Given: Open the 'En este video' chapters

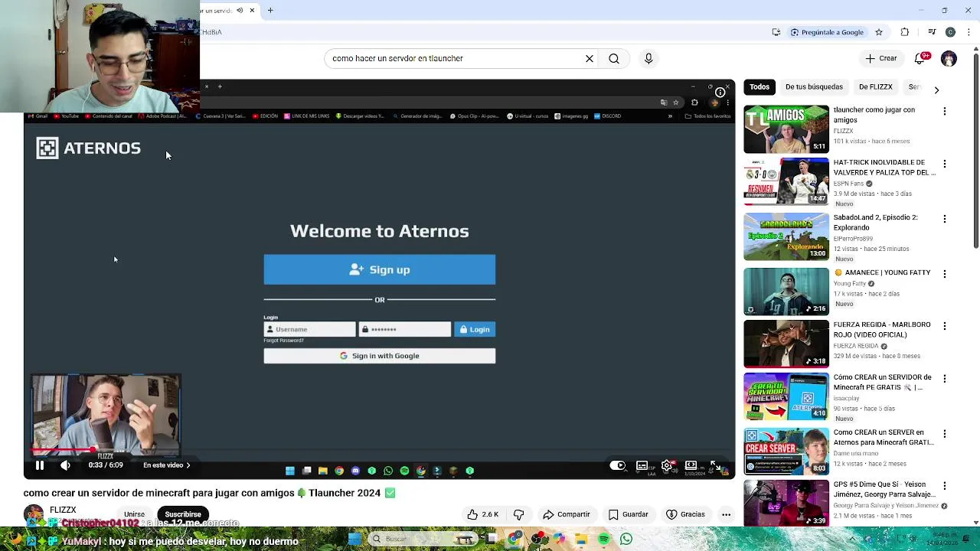Looking at the screenshot, I should pyautogui.click(x=167, y=465).
